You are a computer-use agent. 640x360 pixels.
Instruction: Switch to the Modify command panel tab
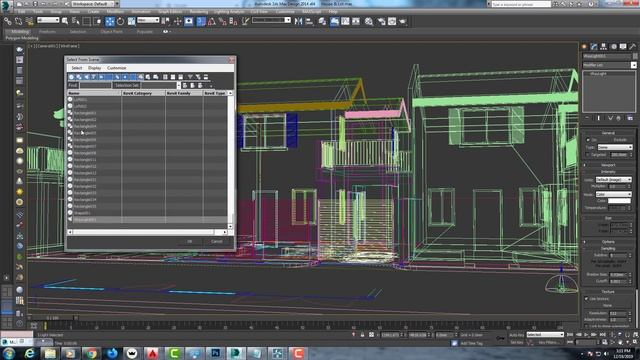tap(594, 47)
